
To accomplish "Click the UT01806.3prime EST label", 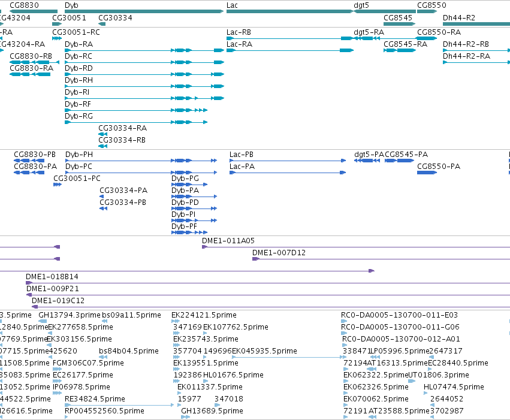I will point(439,375).
